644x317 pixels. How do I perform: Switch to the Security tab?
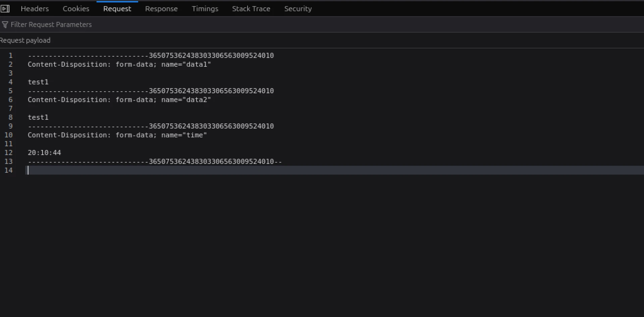pyautogui.click(x=298, y=9)
